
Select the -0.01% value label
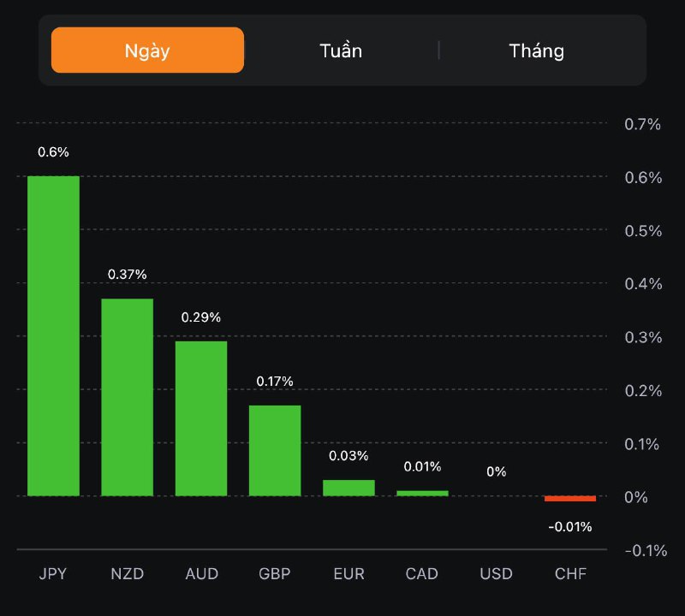tap(570, 526)
